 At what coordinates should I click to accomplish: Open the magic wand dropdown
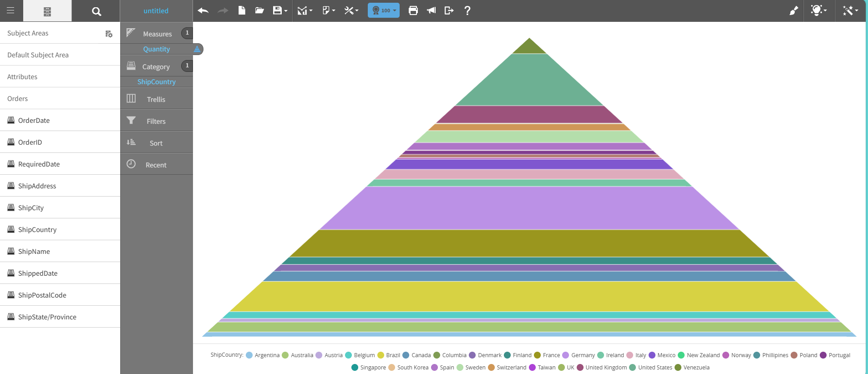click(x=850, y=10)
